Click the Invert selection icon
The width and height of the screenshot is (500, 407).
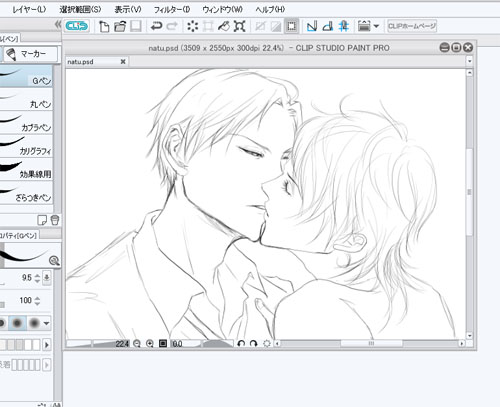(x=276, y=26)
